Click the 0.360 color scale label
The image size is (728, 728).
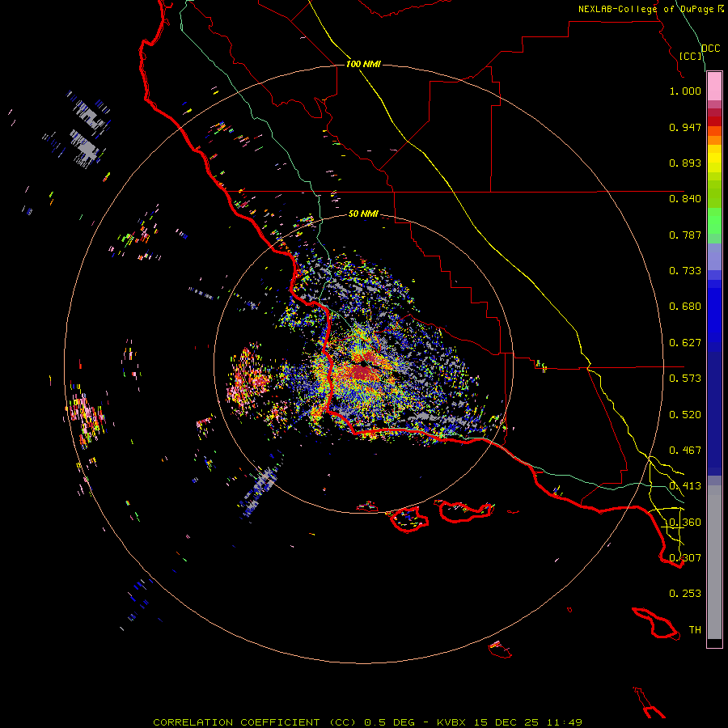[685, 523]
